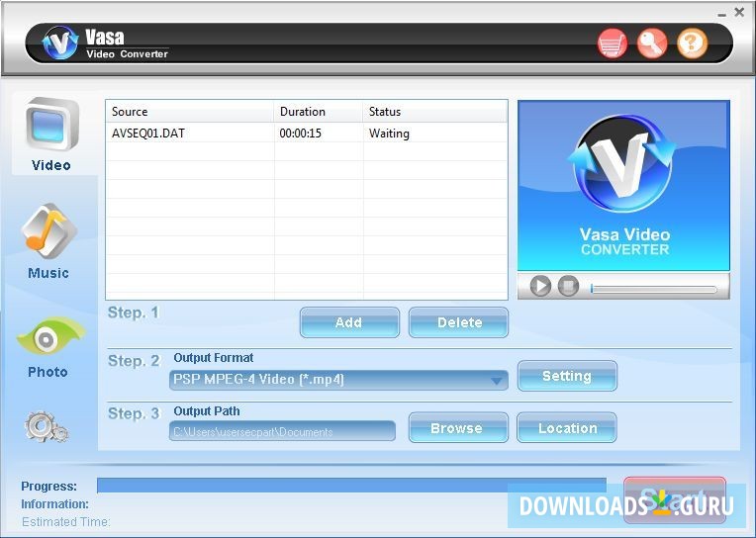
Task: Open help with the question mark icon
Action: [692, 44]
